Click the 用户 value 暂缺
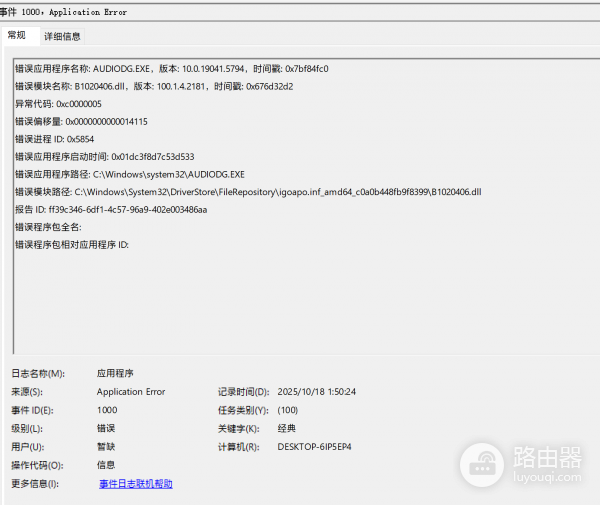The height and width of the screenshot is (505, 600). pos(106,447)
